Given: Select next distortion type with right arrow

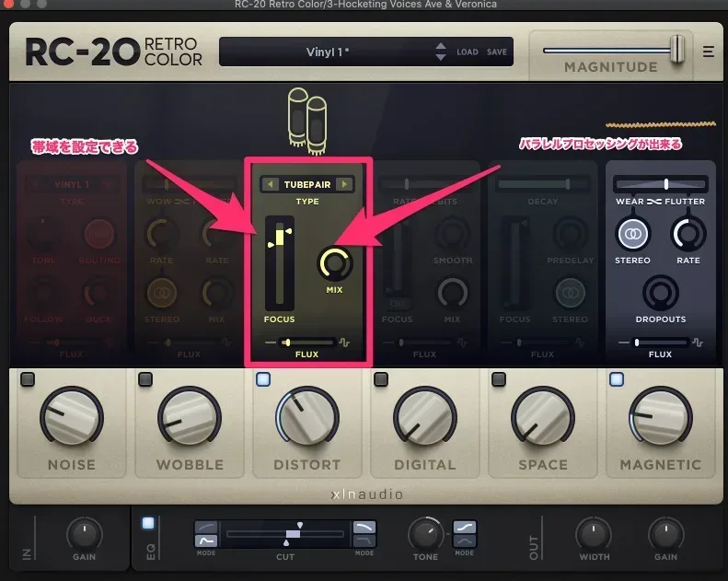Looking at the screenshot, I should pos(344,184).
